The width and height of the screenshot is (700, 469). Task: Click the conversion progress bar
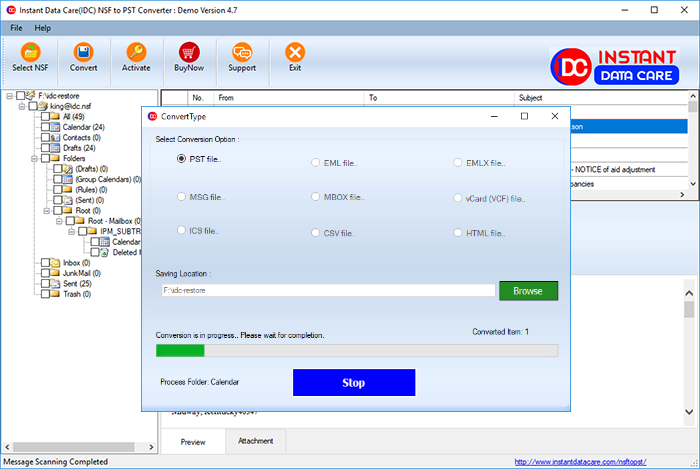(357, 350)
